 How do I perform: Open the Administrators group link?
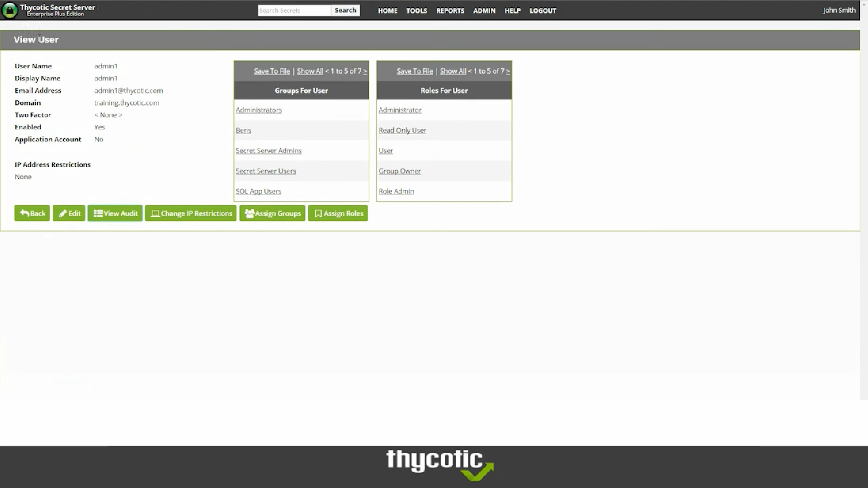coord(259,110)
